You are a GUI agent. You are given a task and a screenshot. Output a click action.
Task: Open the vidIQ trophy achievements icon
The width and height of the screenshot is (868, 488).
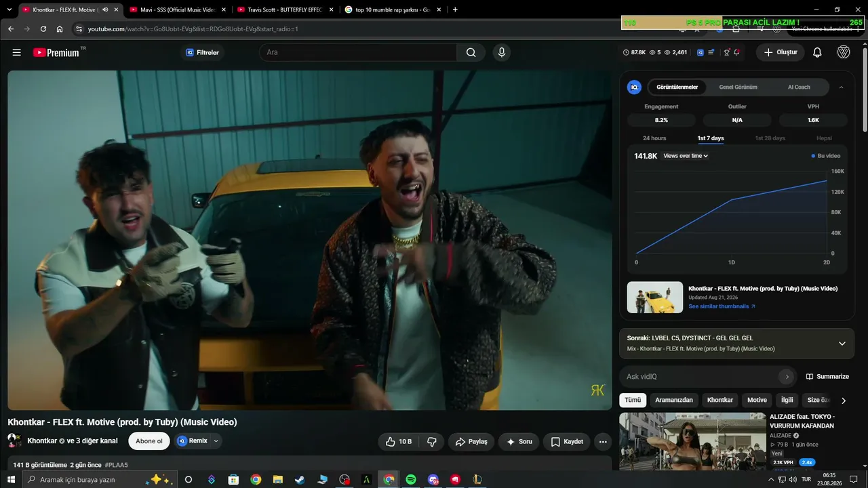point(726,52)
